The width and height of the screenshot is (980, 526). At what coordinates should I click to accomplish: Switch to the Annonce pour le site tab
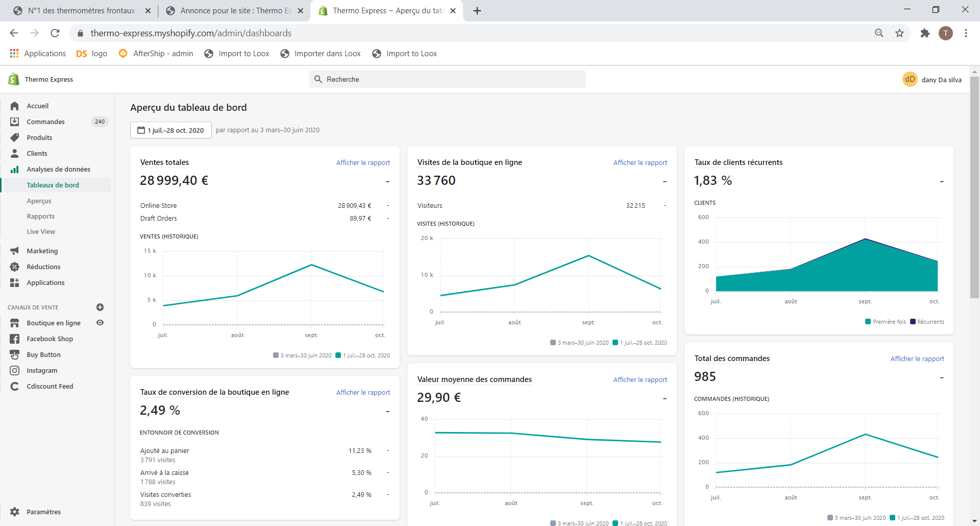(234, 11)
